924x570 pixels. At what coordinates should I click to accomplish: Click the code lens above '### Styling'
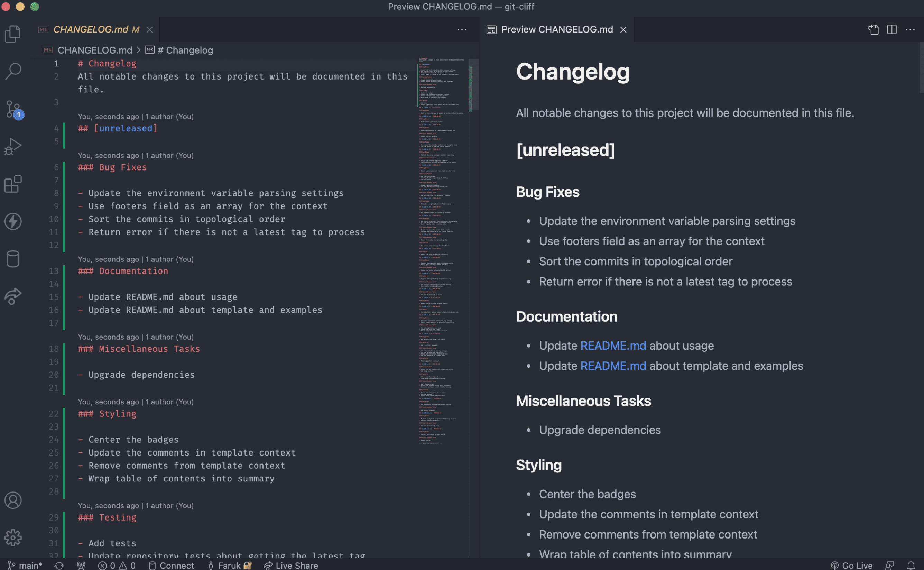[136, 402]
